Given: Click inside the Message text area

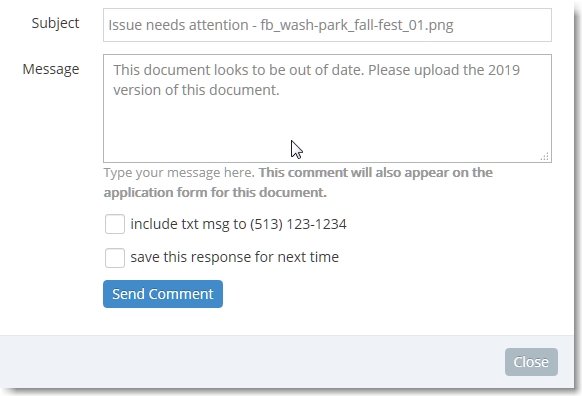Looking at the screenshot, I should (x=327, y=108).
